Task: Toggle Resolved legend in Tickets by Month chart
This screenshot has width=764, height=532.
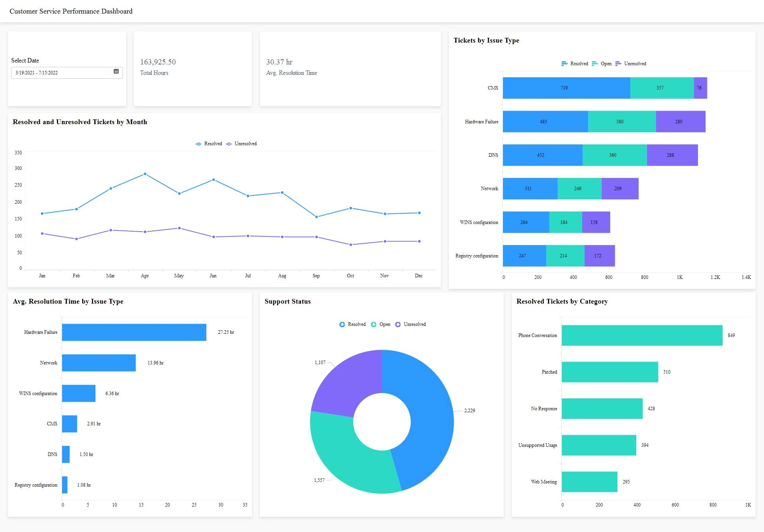Action: tap(209, 144)
